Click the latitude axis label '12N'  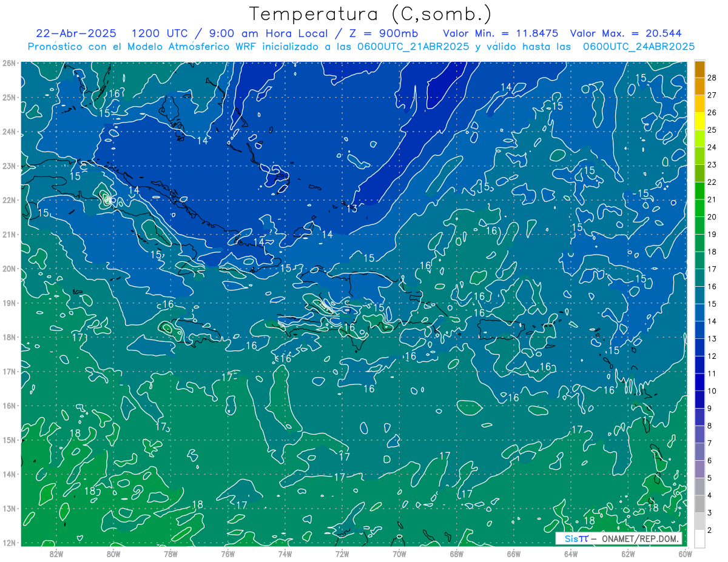9,543
